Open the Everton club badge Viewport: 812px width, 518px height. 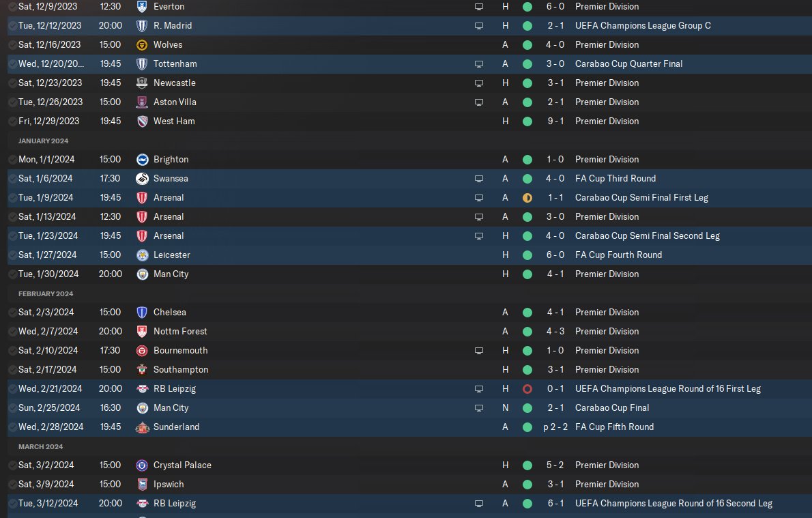tap(142, 7)
